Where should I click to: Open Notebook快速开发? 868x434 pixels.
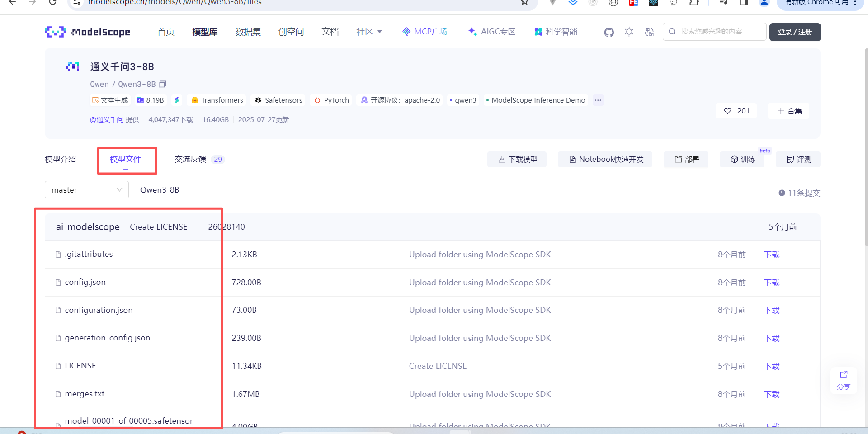click(x=605, y=159)
